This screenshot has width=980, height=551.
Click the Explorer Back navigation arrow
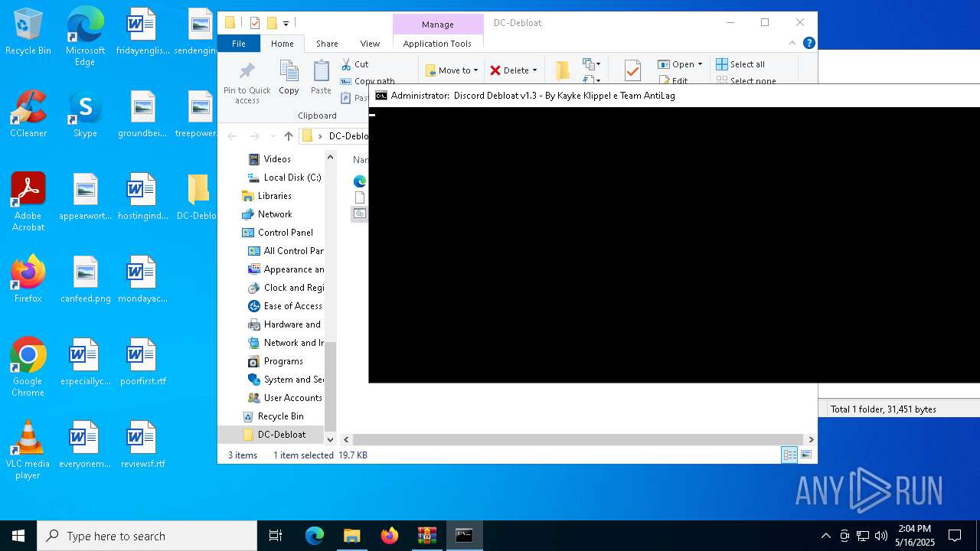[x=233, y=136]
